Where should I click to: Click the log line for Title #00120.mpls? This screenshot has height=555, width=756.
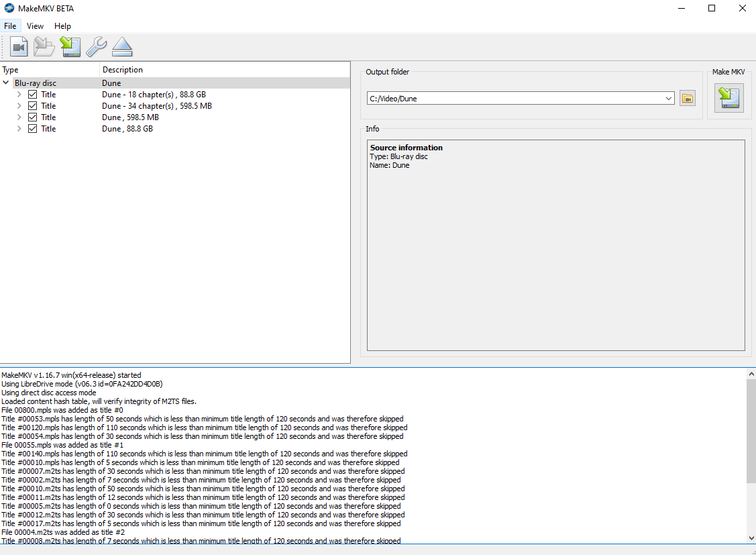pos(205,427)
